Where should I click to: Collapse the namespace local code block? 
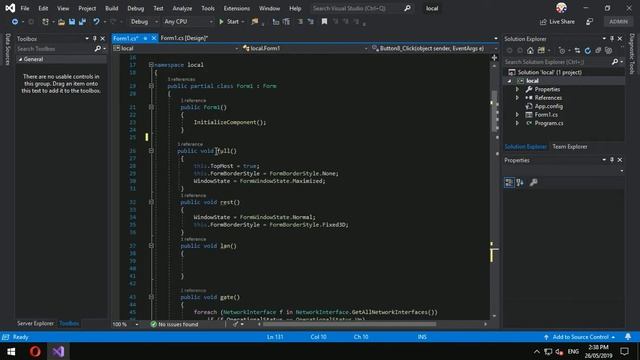coord(151,64)
